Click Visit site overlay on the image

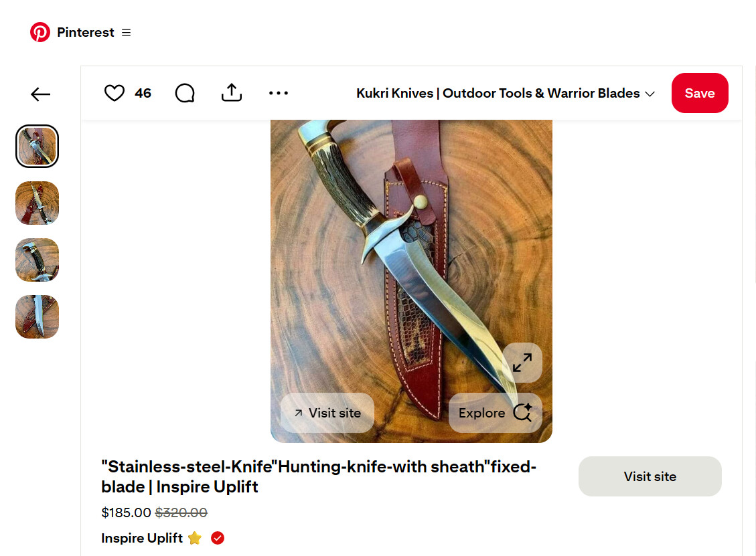327,413
